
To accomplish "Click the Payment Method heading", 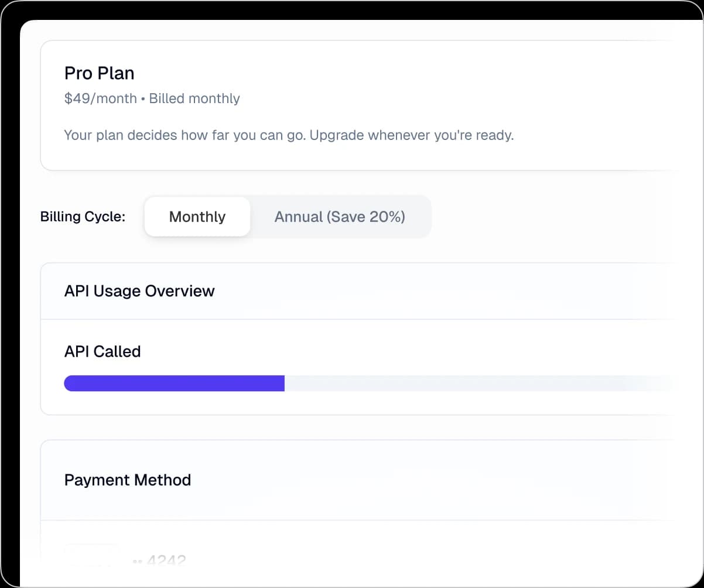I will pyautogui.click(x=128, y=480).
